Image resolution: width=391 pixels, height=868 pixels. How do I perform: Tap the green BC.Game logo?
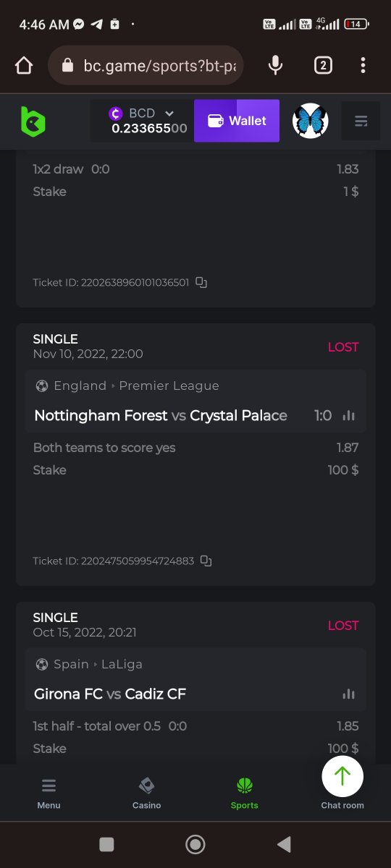[33, 121]
